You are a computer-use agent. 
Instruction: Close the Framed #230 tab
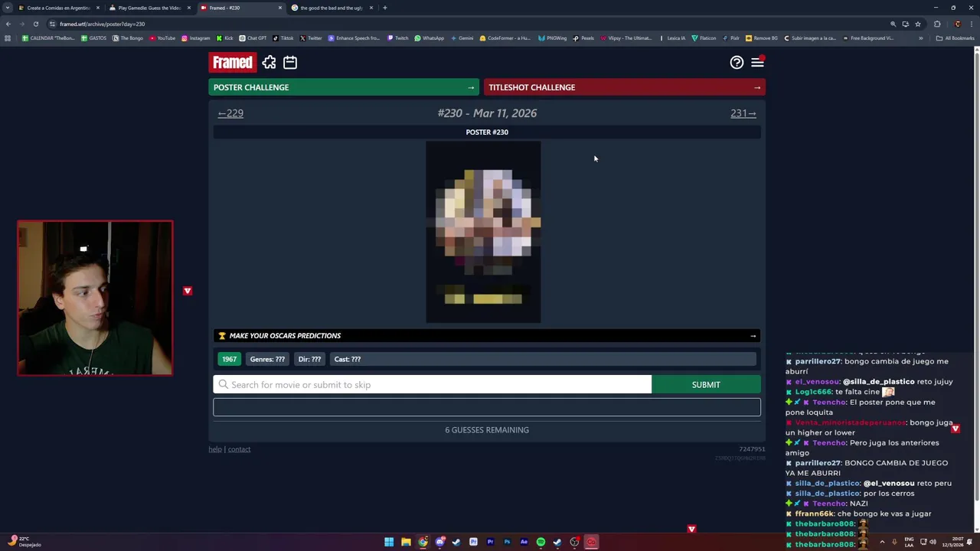(280, 8)
